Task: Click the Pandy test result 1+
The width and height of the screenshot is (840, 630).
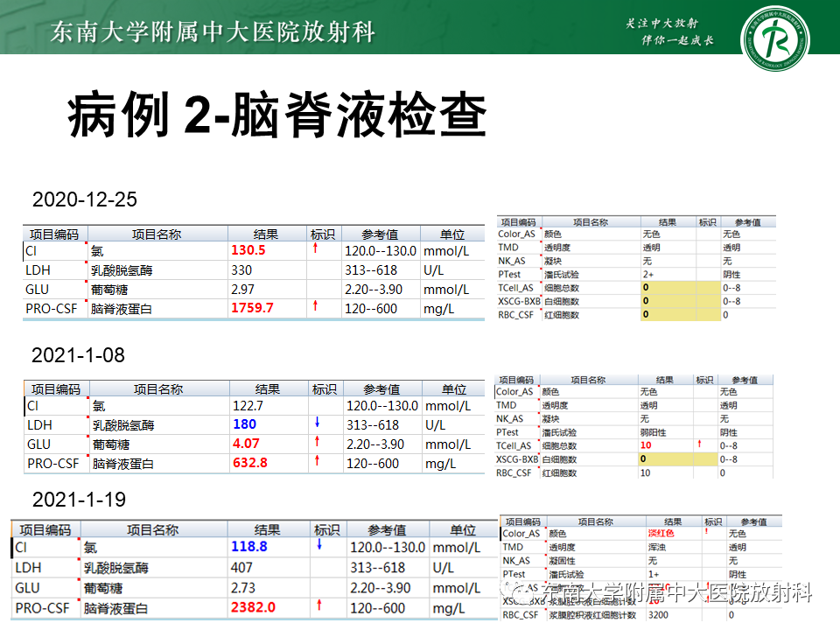Action: pos(654,574)
